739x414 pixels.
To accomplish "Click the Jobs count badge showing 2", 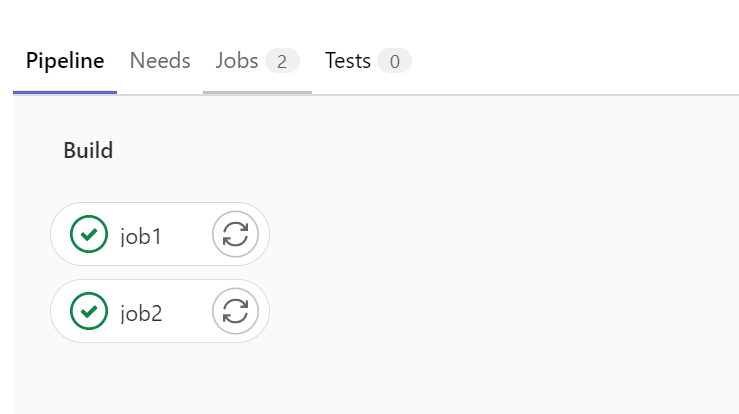I will coord(282,61).
